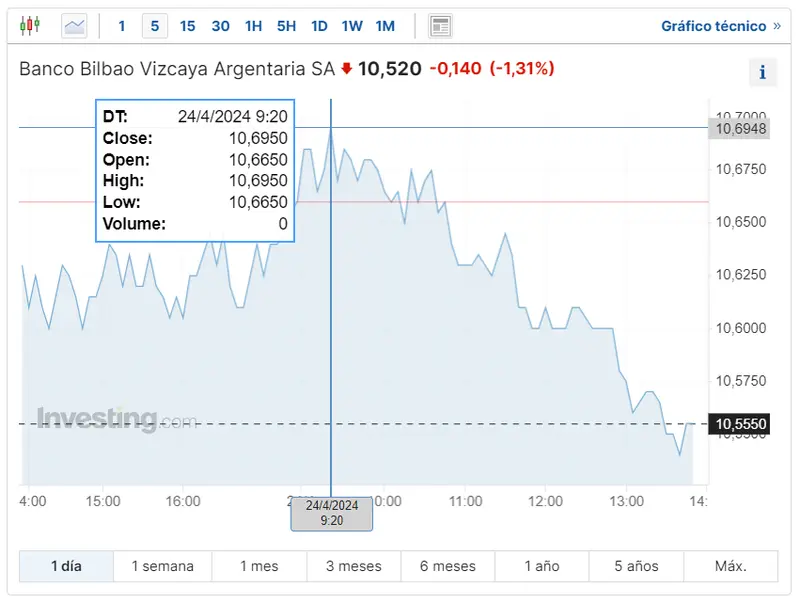
Task: Switch to the 1M monthly timeframe
Action: (x=384, y=26)
